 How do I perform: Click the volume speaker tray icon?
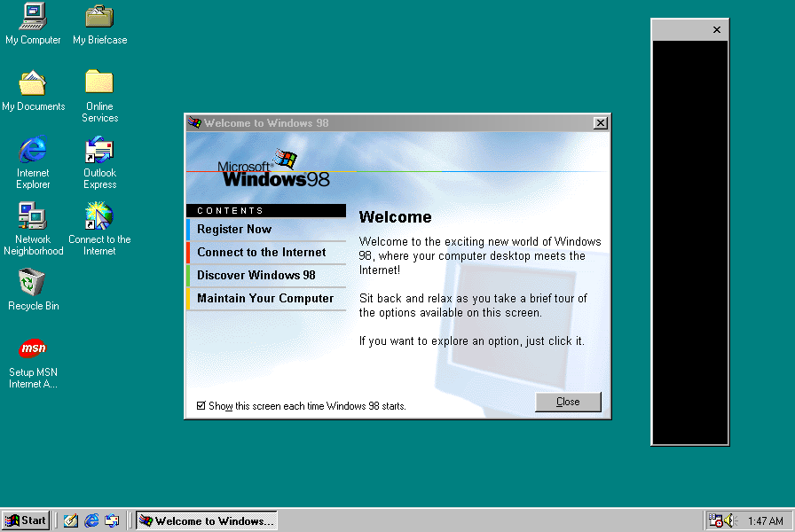point(729,520)
